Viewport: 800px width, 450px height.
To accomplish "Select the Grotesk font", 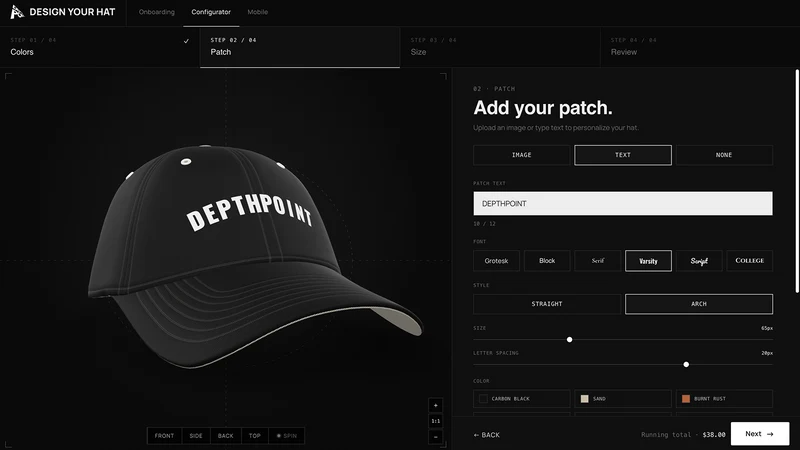I will click(496, 261).
